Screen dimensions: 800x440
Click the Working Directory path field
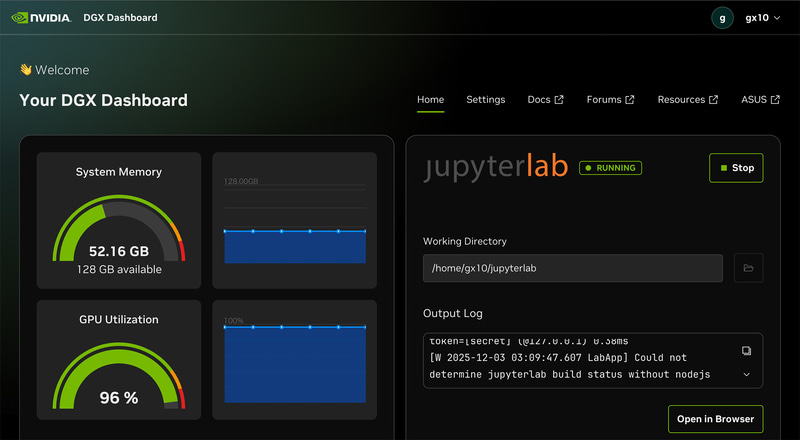(x=572, y=268)
